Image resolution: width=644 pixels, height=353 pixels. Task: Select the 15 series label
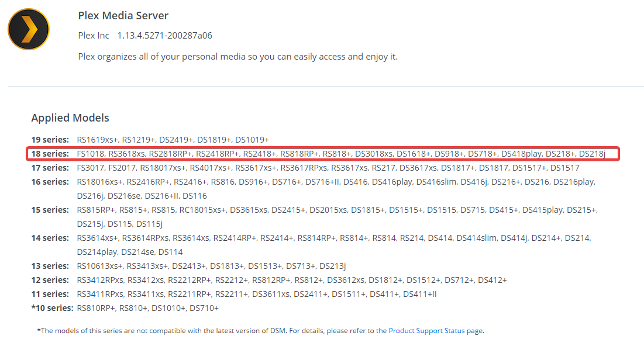click(x=50, y=210)
